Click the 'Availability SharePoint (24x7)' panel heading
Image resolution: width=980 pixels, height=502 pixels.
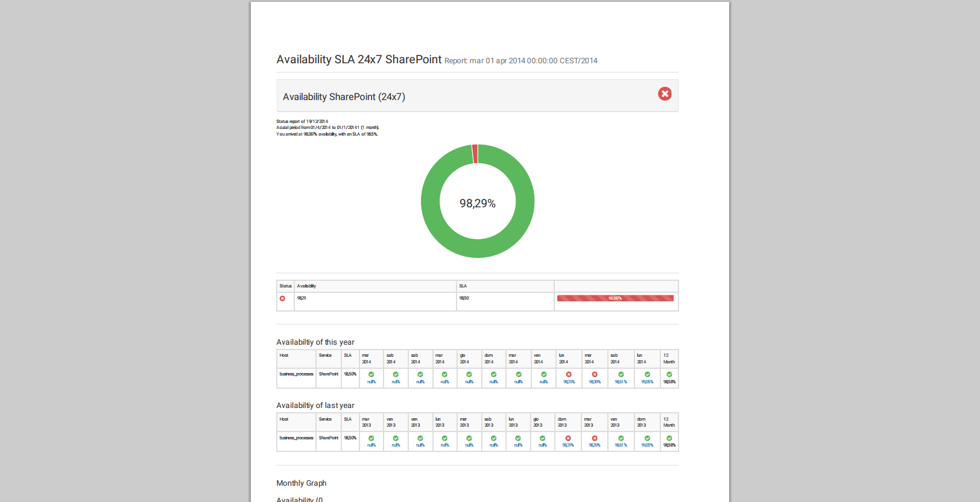click(x=344, y=97)
